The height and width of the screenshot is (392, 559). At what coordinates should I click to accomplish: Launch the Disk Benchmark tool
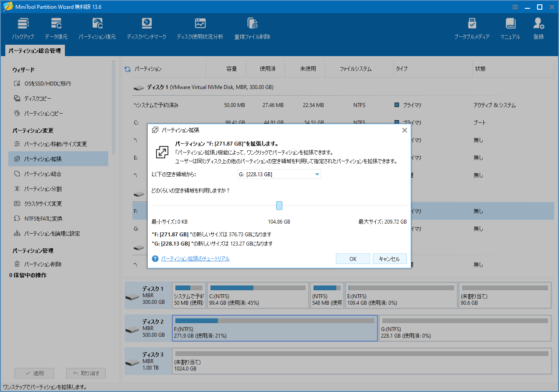point(146,27)
